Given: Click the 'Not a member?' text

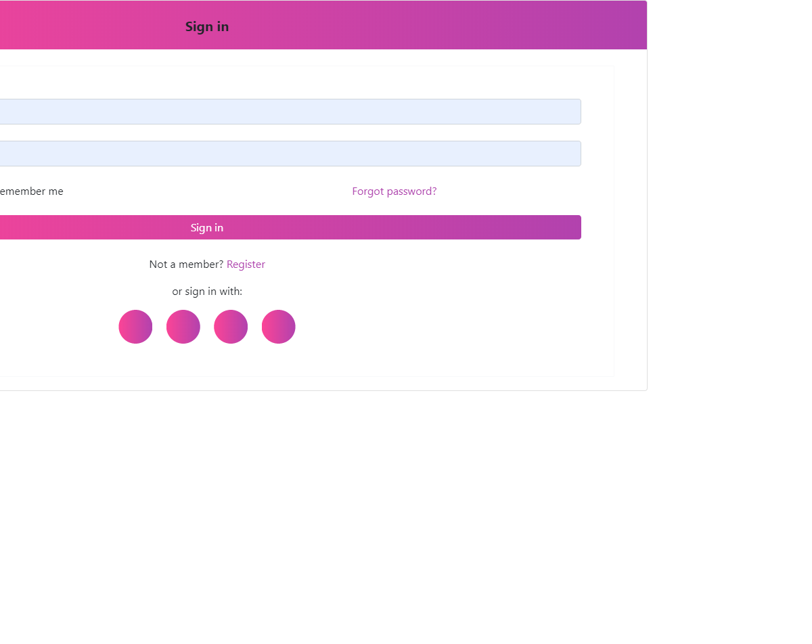Looking at the screenshot, I should click(x=186, y=264).
